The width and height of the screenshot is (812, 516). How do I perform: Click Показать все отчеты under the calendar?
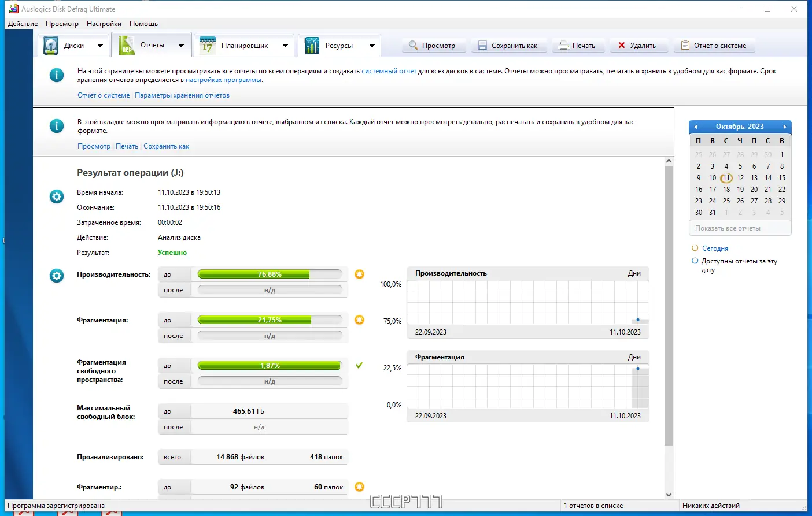point(728,228)
